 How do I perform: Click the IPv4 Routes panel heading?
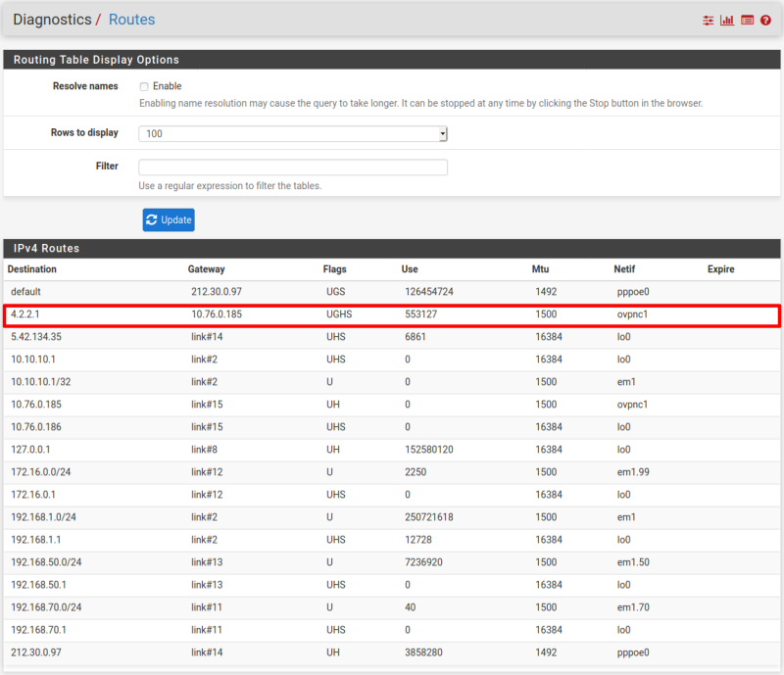tap(46, 248)
